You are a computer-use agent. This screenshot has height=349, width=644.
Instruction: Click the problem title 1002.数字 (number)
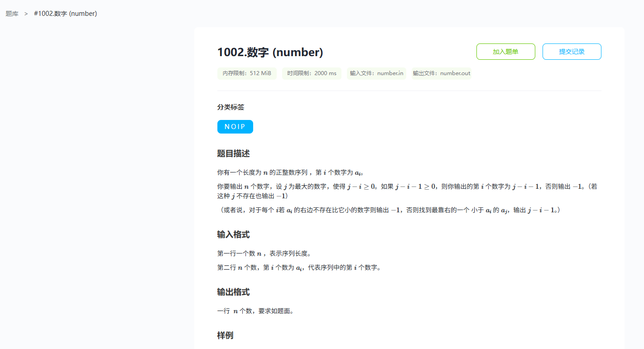pyautogui.click(x=270, y=53)
